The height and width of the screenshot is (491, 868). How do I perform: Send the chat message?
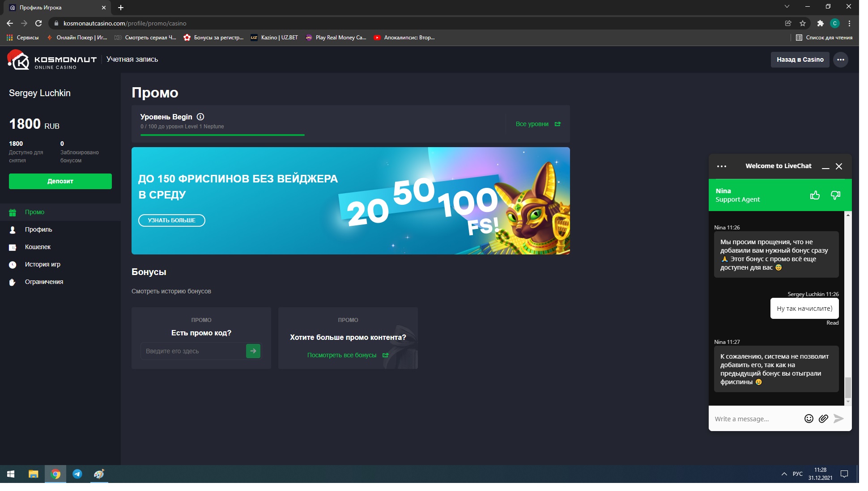tap(839, 419)
